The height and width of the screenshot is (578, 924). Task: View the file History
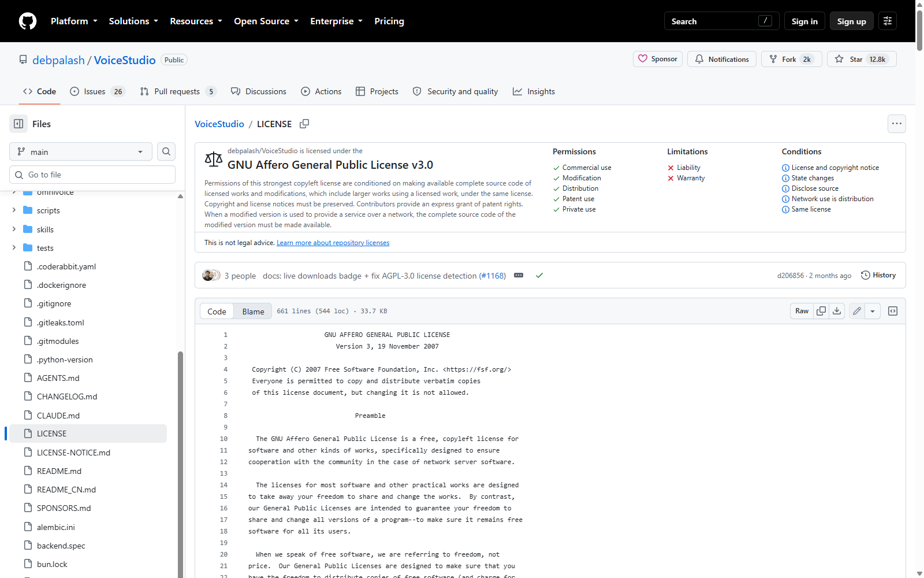[x=878, y=275]
